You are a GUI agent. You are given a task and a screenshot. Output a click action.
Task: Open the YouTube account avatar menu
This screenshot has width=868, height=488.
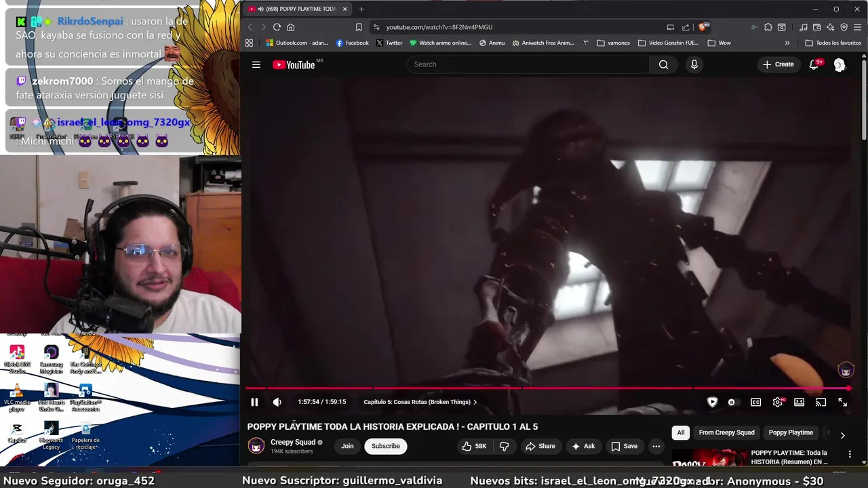tap(840, 64)
